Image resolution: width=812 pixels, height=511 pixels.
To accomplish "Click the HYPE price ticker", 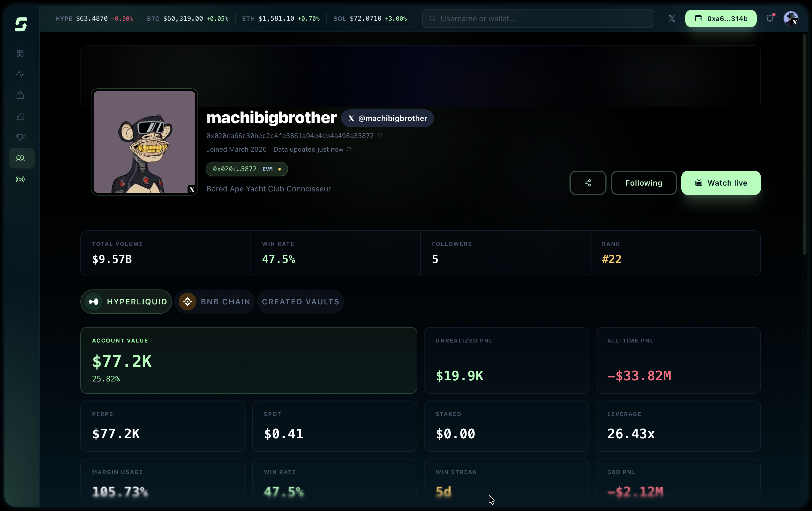I will [x=94, y=19].
